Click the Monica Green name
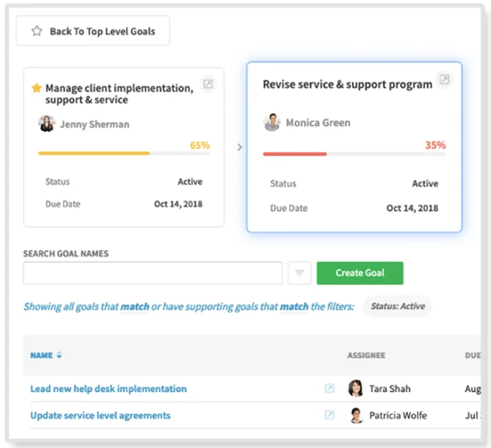This screenshot has height=448, width=491. point(318,123)
